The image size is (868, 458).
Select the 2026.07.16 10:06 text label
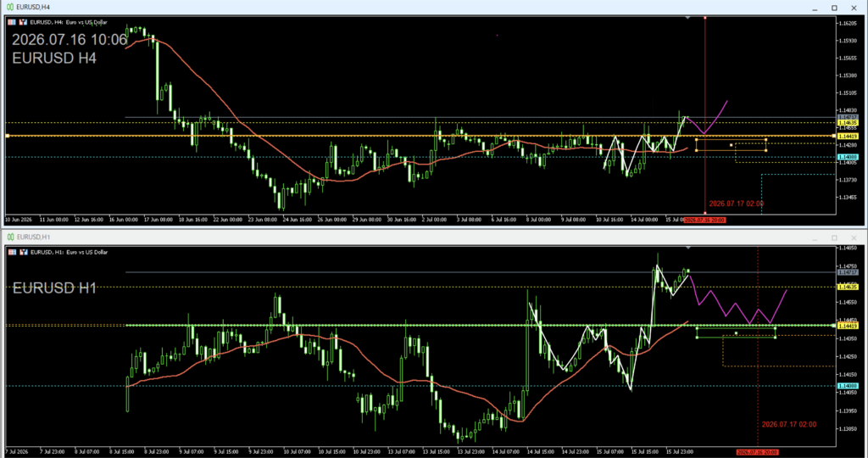click(x=70, y=40)
